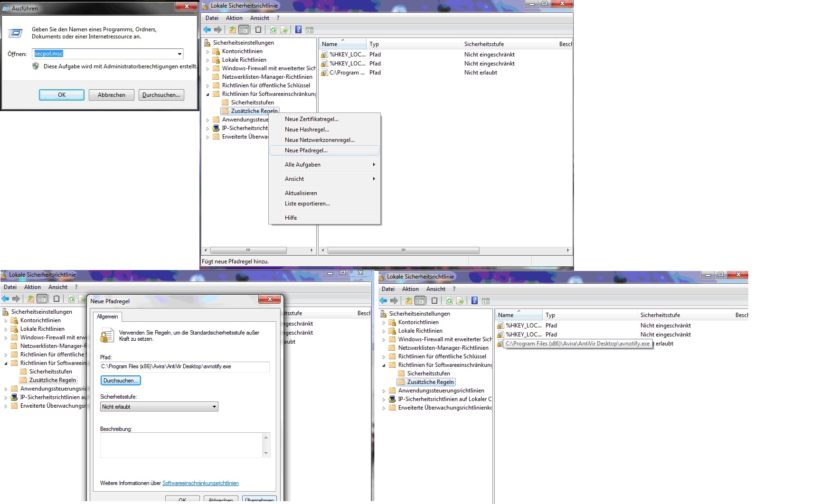820x504 pixels.
Task: Expand Windows-Firewall mit erweiterter Sicherheit in the context-menu window
Action: [x=207, y=68]
